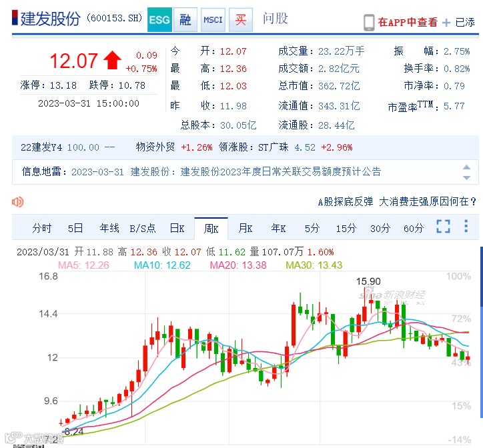
Task: Open the 问股 ask-stock link
Action: pos(275,19)
